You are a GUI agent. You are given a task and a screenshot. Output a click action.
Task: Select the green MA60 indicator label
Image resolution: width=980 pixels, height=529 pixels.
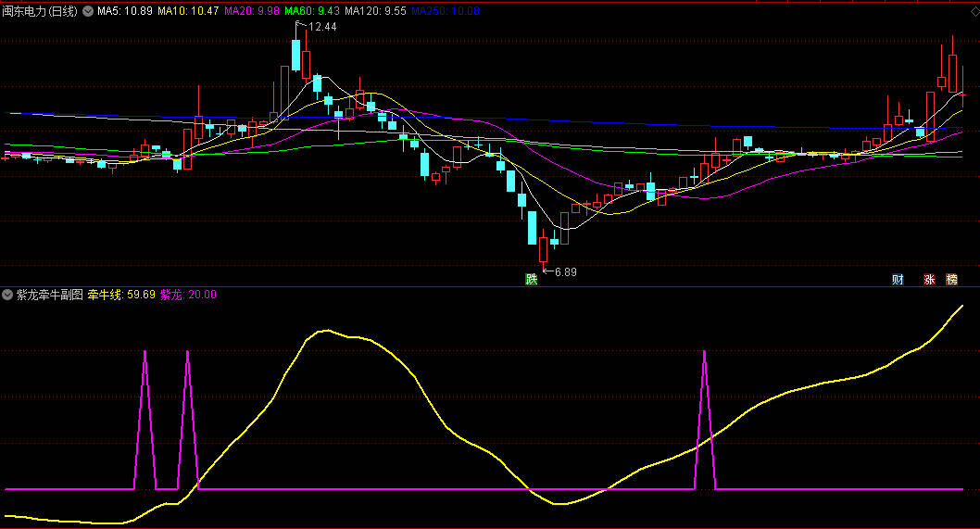(311, 11)
